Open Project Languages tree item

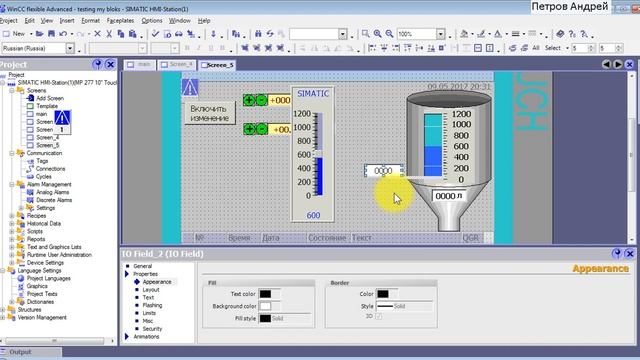pyautogui.click(x=49, y=278)
